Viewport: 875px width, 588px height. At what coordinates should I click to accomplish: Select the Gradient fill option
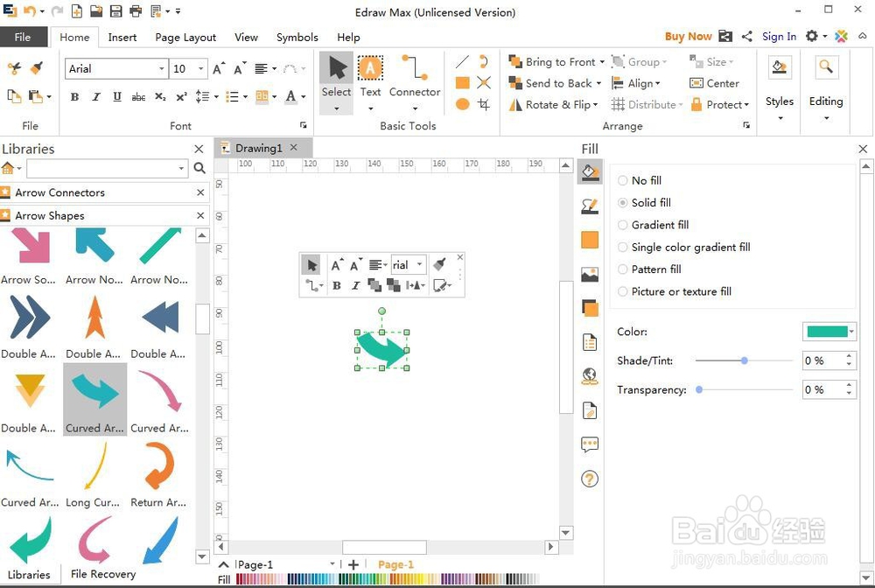[654, 225]
